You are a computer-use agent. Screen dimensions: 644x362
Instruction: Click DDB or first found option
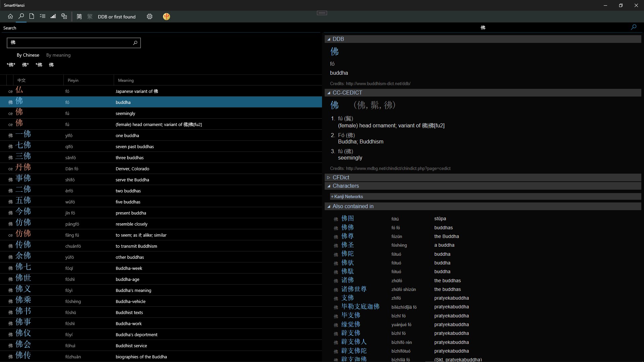[117, 17]
